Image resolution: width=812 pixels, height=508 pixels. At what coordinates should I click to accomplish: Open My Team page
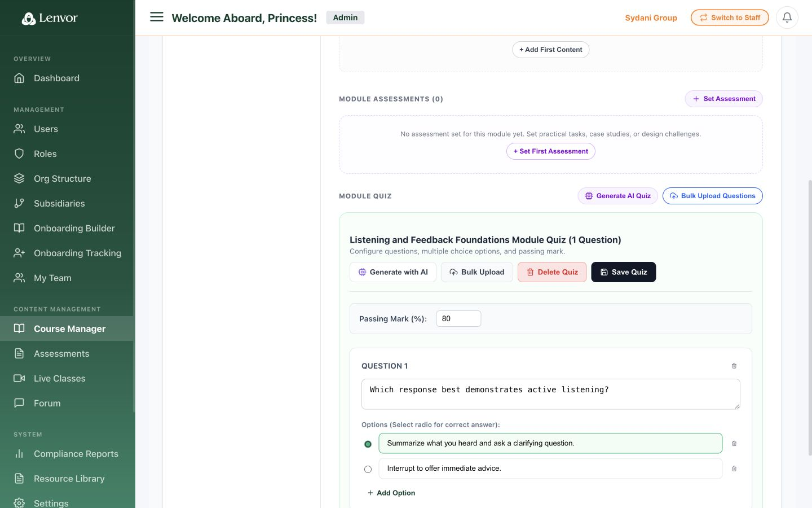pos(67,278)
